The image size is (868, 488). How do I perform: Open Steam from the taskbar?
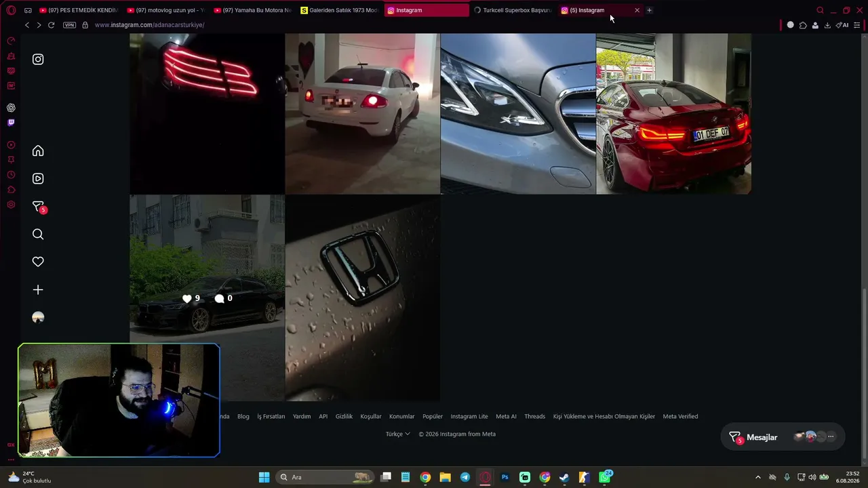[x=564, y=477]
